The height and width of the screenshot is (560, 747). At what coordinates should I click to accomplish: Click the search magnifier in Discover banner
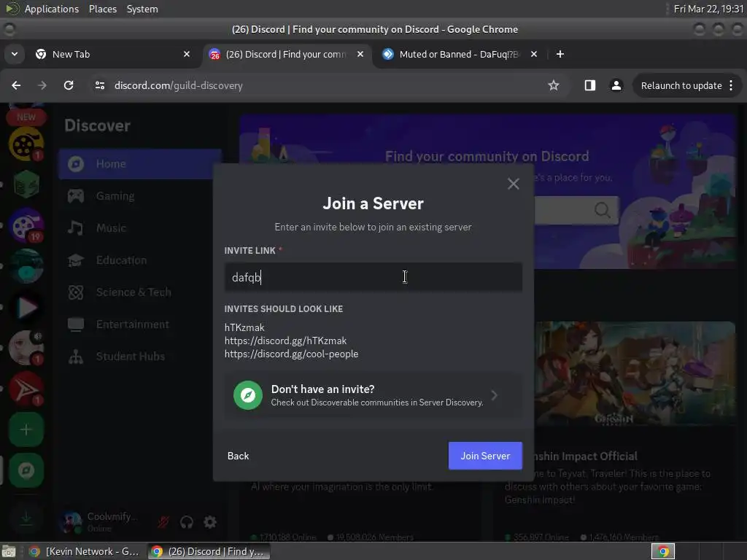tap(602, 209)
